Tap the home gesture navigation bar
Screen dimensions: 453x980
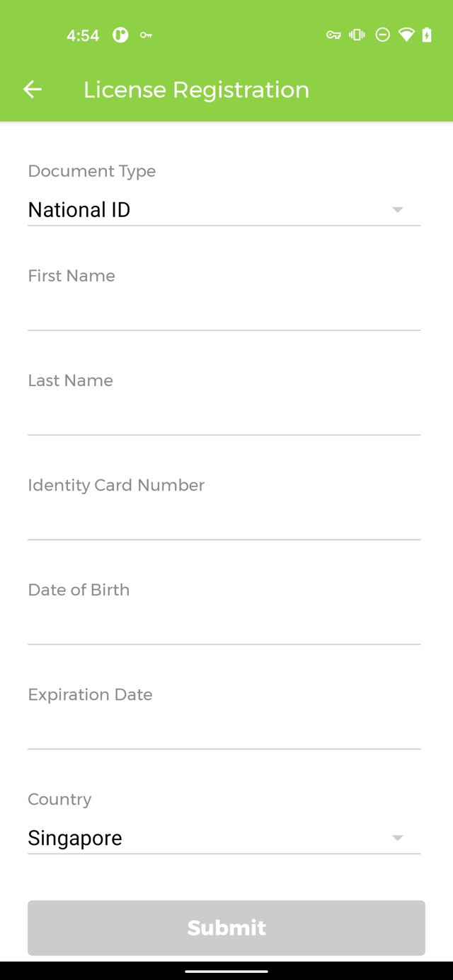[226, 971]
